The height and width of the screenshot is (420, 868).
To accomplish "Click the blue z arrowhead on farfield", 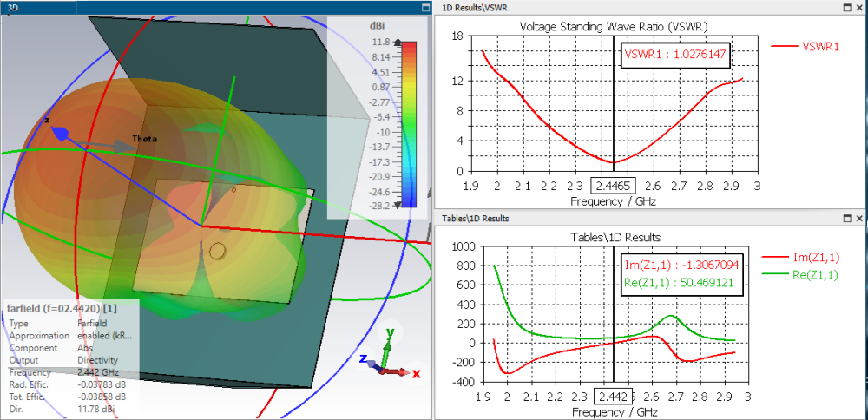I will pos(60,134).
